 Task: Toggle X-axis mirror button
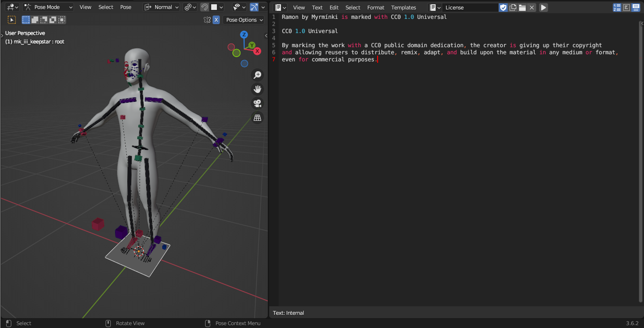pos(216,20)
